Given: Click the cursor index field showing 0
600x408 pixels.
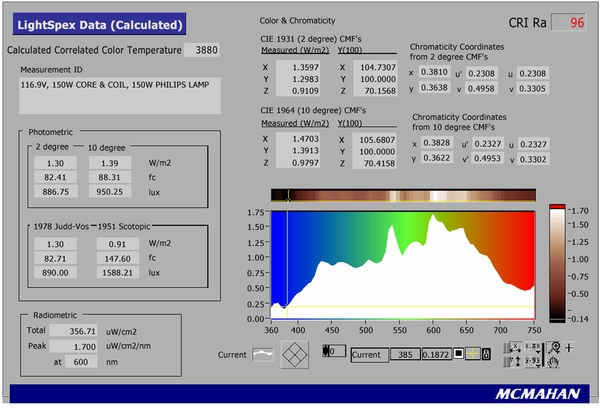Looking at the screenshot, I should 338,351.
